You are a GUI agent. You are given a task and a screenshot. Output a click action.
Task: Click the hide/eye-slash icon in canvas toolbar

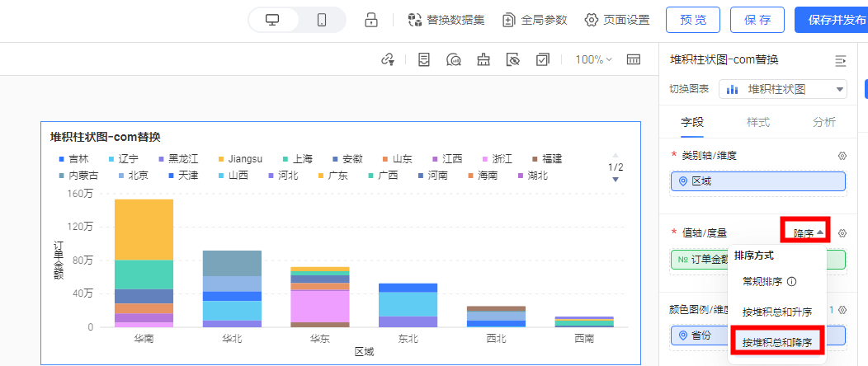[513, 59]
